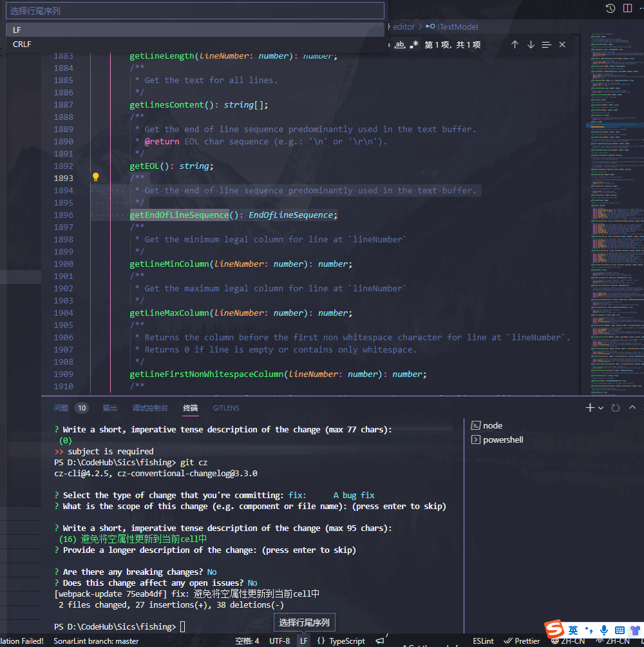Click the refresh icon in terminal panel toolbar
Screen dimensions: 644x647
(616, 408)
